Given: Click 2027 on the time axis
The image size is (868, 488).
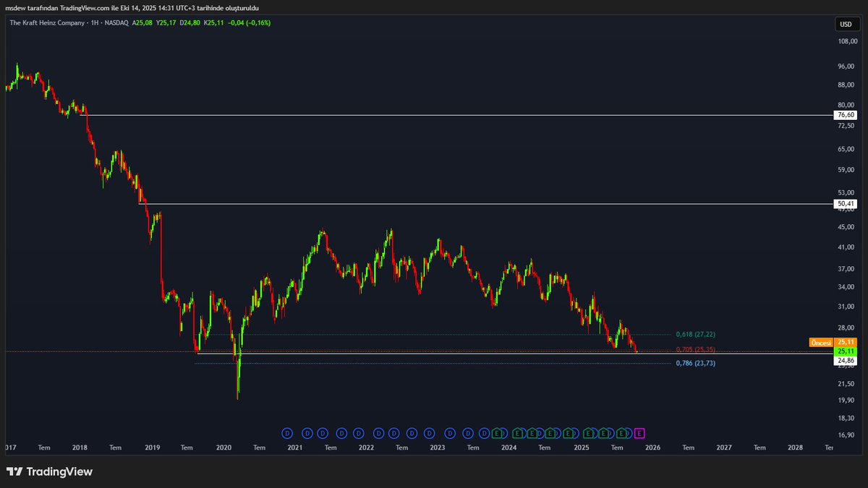Looking at the screenshot, I should [x=724, y=448].
